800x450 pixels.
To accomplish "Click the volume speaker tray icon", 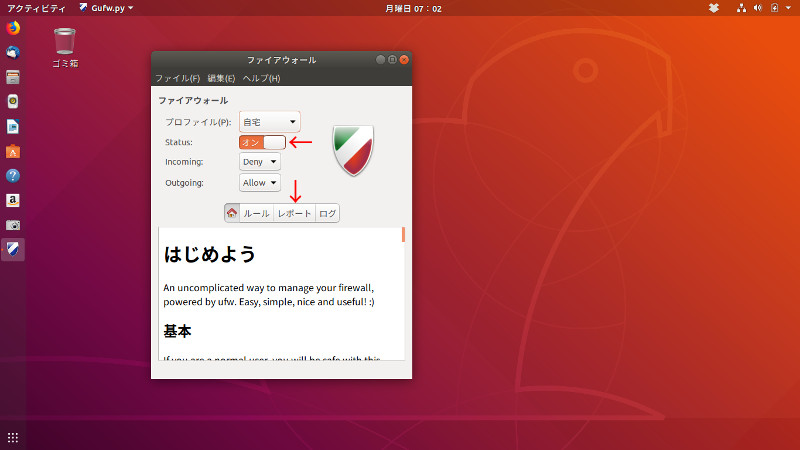I will (x=758, y=8).
